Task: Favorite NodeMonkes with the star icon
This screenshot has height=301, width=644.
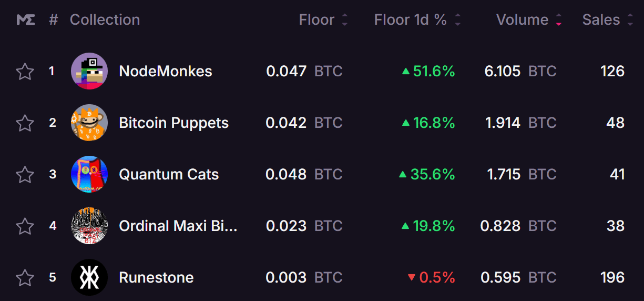Action: tap(25, 71)
